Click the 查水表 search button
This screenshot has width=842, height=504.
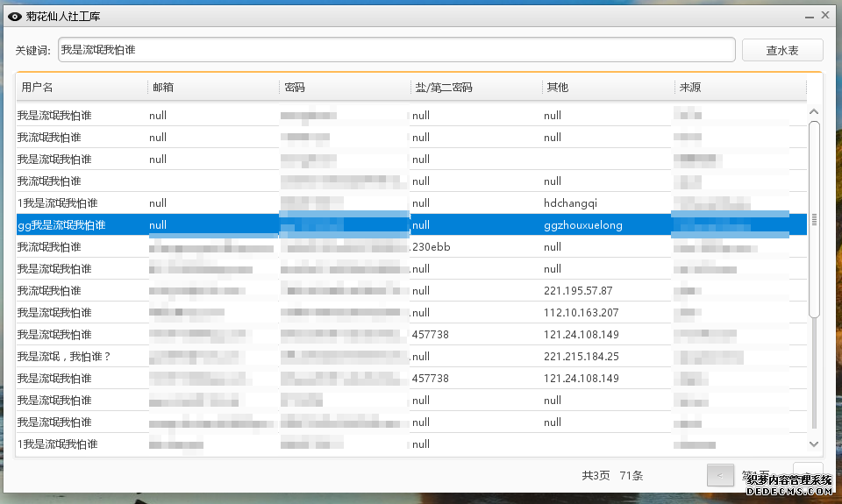click(x=781, y=50)
